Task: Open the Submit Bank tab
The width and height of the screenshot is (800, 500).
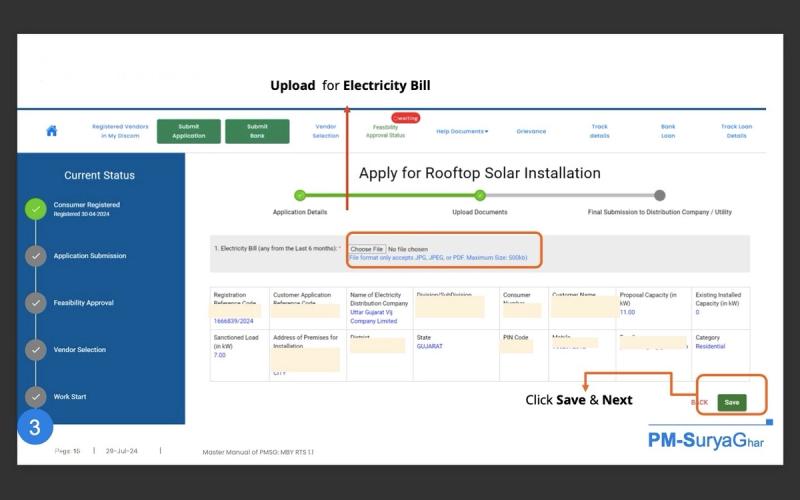Action: click(x=257, y=131)
